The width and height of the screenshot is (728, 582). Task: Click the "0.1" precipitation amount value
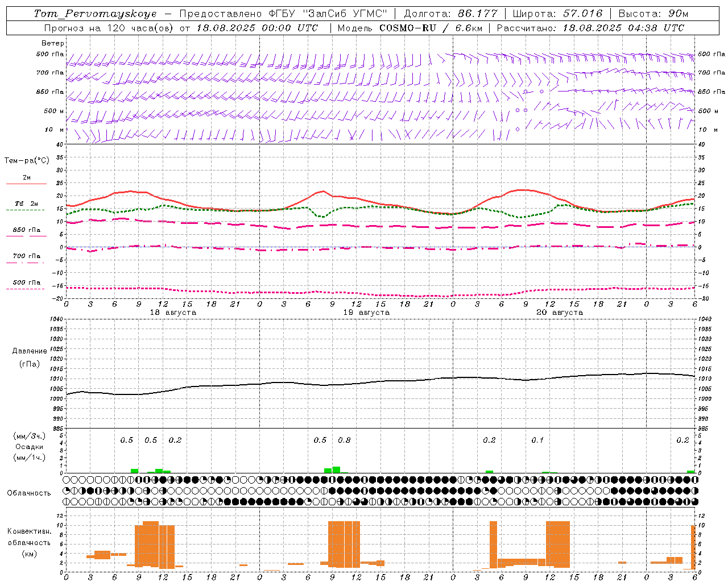pyautogui.click(x=537, y=440)
